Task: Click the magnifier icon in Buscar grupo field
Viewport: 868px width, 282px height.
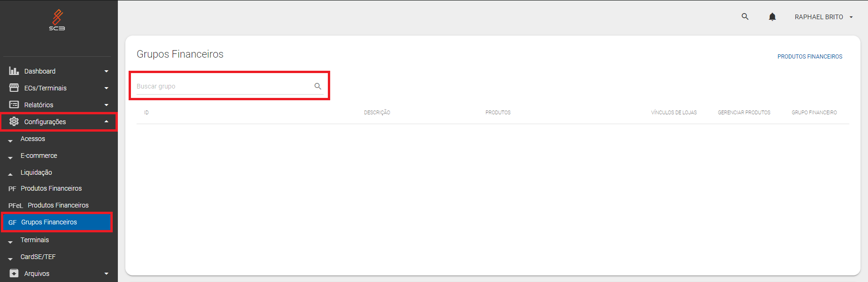Action: (x=318, y=86)
